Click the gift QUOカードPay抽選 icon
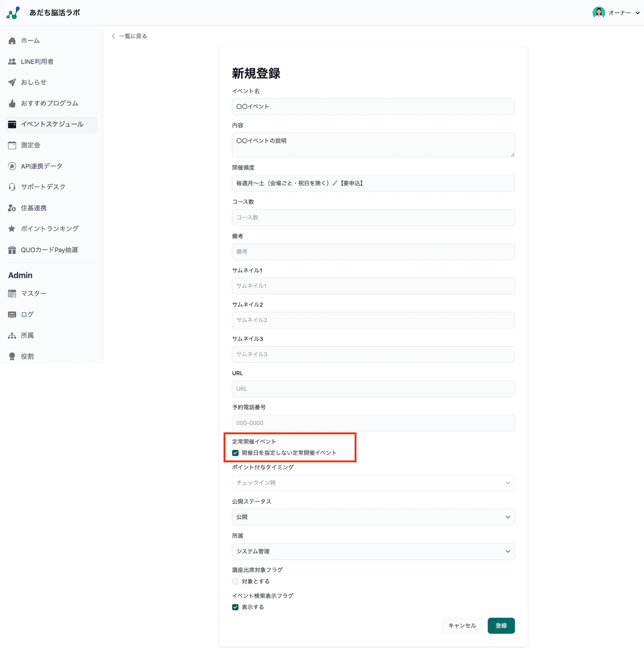The image size is (644, 653). click(x=12, y=250)
